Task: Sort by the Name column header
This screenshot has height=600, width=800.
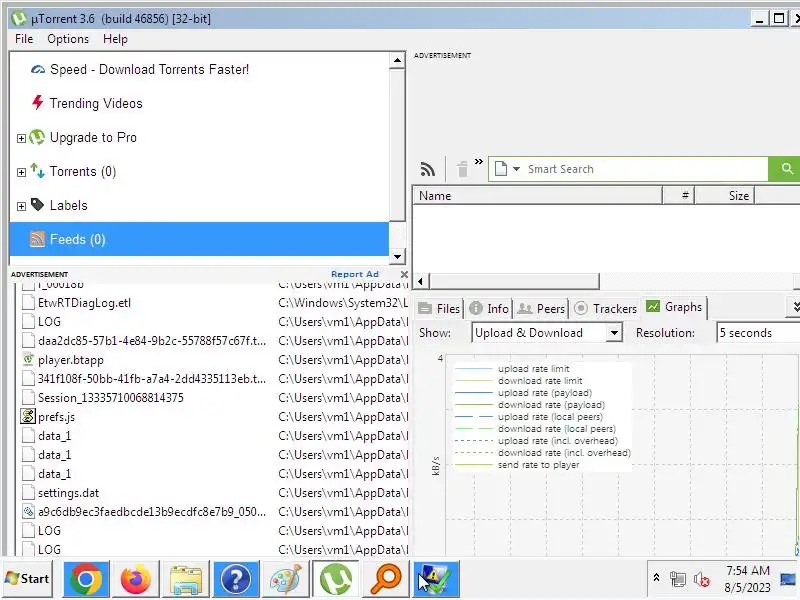Action: tap(537, 196)
